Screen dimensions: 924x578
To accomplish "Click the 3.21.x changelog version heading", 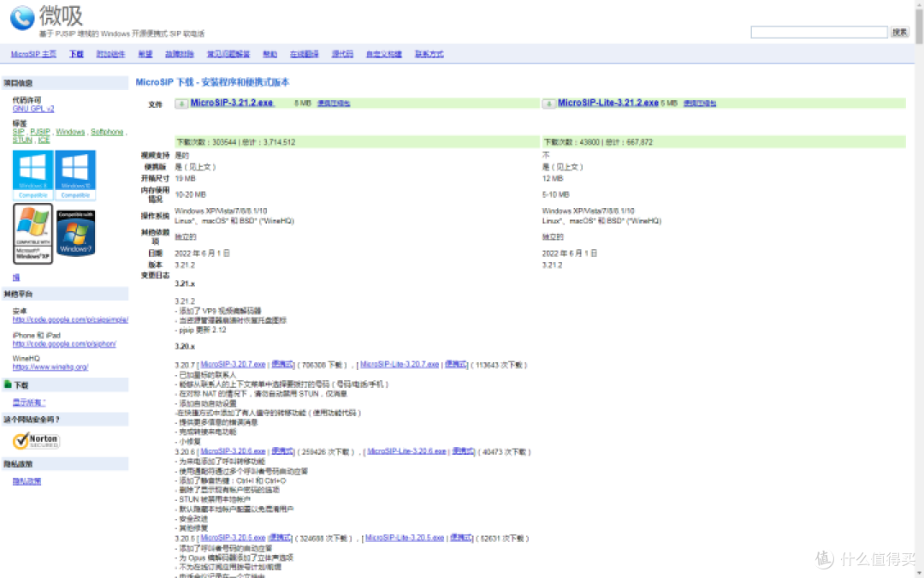I will [x=185, y=283].
